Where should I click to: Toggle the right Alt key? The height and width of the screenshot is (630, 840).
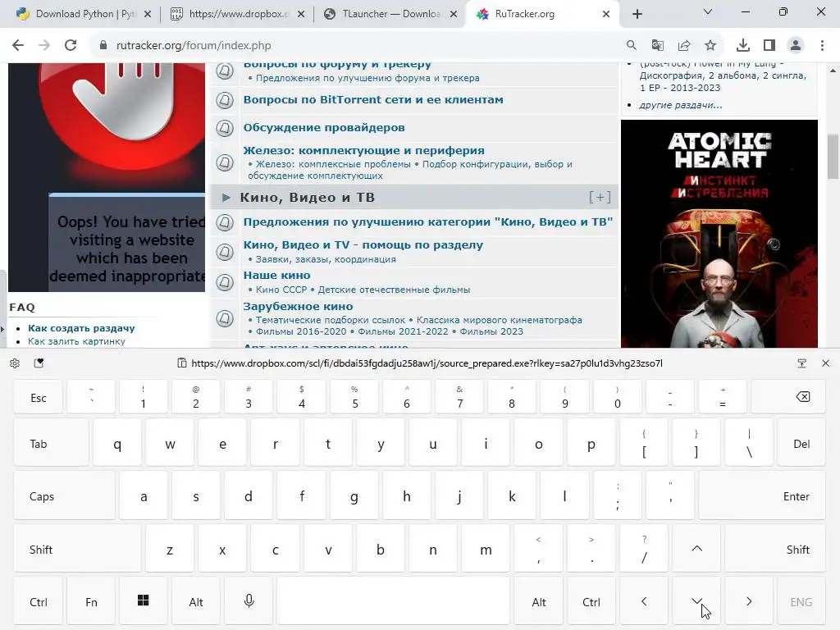(539, 601)
